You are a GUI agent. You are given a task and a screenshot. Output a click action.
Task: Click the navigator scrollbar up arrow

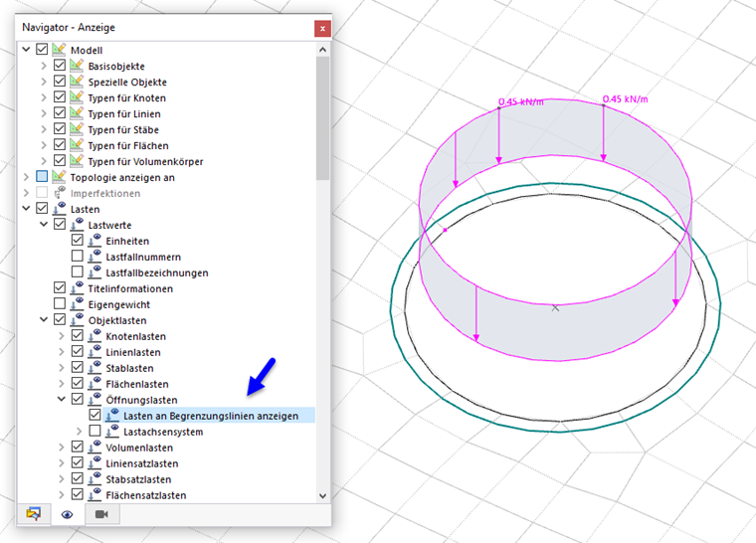[x=323, y=49]
